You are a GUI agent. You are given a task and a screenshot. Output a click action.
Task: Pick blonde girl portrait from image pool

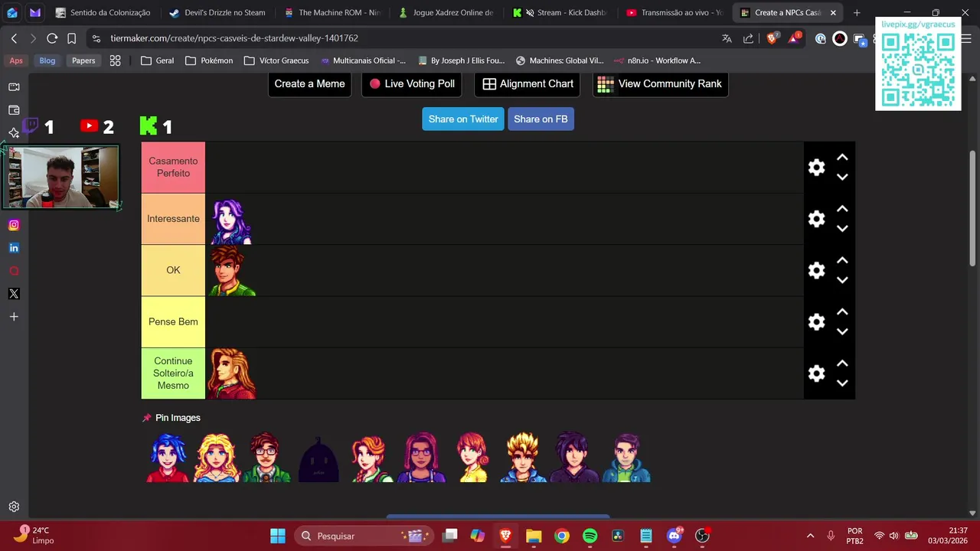[x=217, y=458]
